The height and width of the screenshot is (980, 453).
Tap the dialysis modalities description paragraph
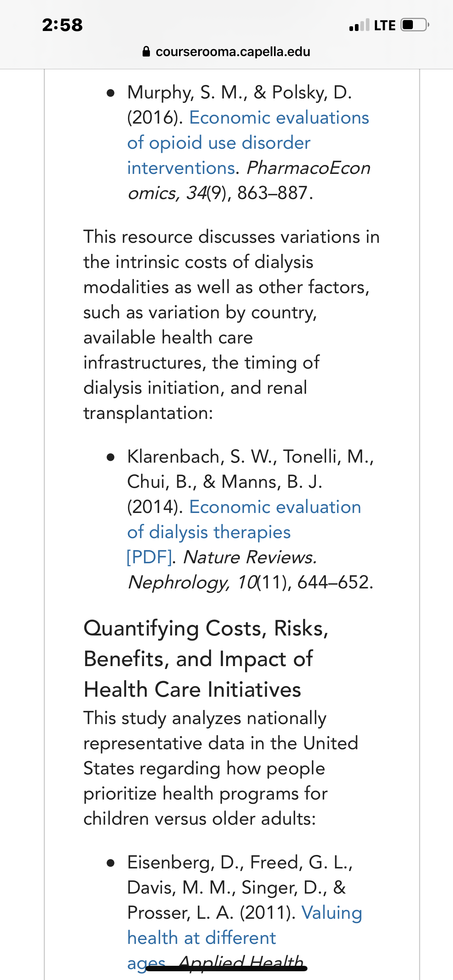coord(232,324)
